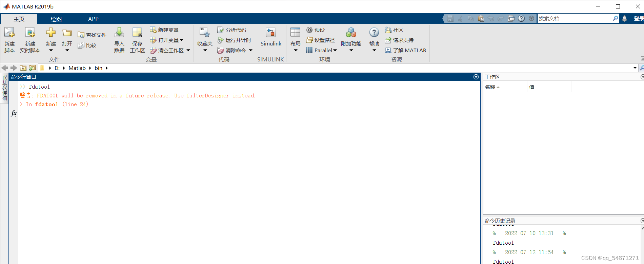Open the address bar history dropdown
The image size is (644, 264).
[x=635, y=68]
